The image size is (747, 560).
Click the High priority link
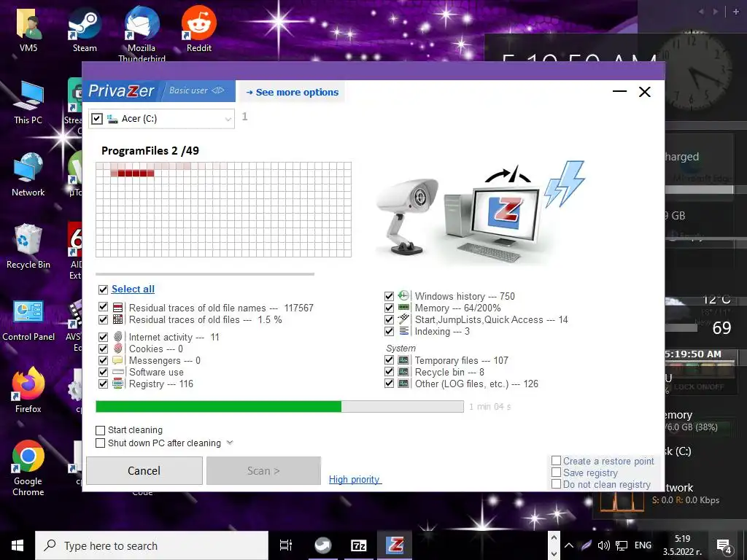[355, 480]
